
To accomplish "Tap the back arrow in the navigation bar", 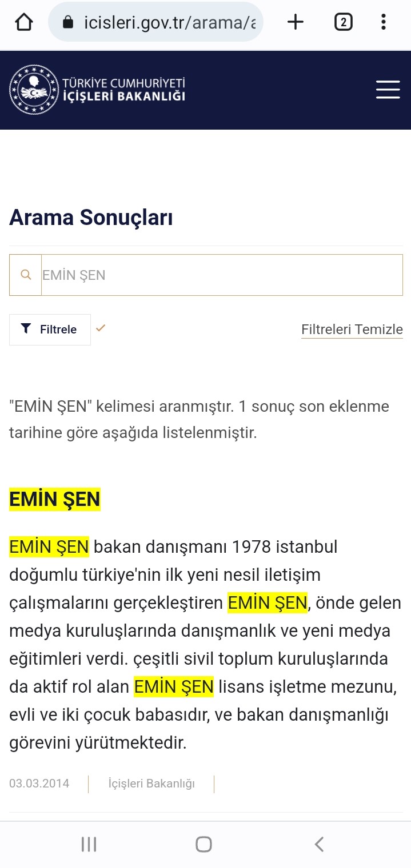I will coord(319,843).
